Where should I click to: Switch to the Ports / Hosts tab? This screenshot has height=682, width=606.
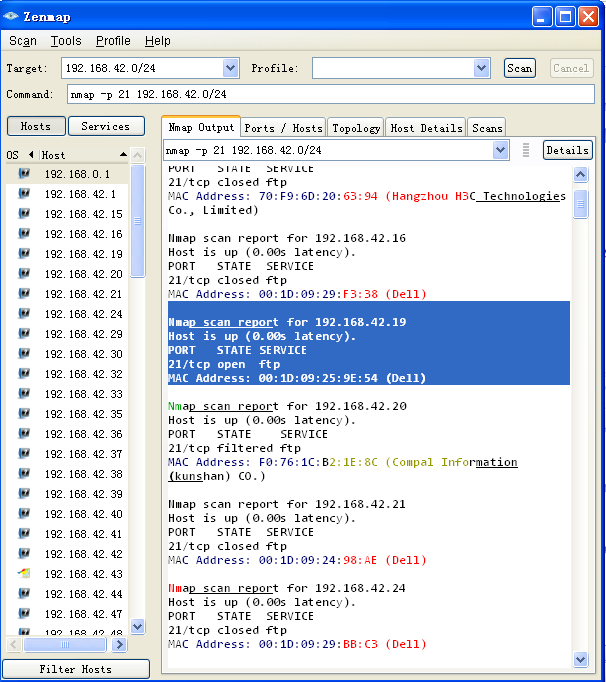[x=283, y=128]
